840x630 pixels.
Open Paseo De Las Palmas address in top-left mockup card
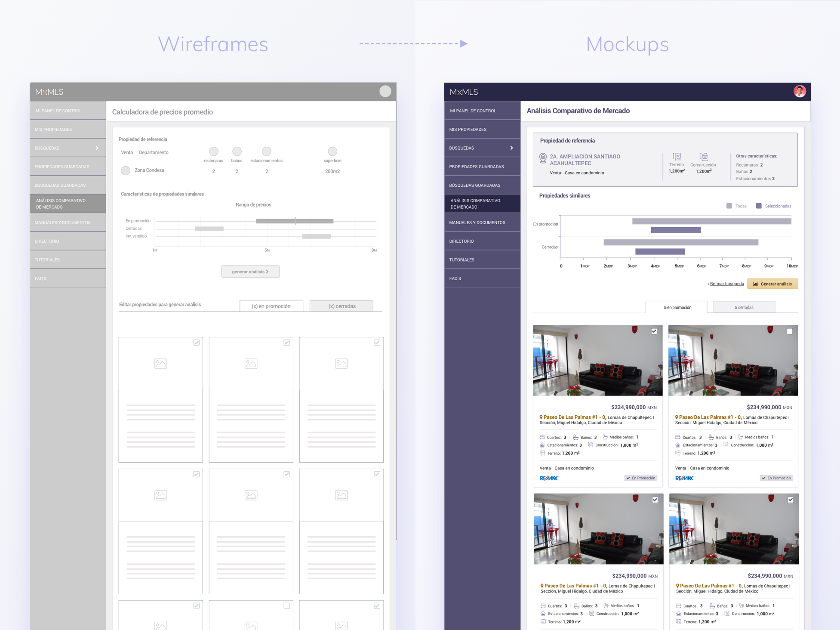[x=575, y=417]
